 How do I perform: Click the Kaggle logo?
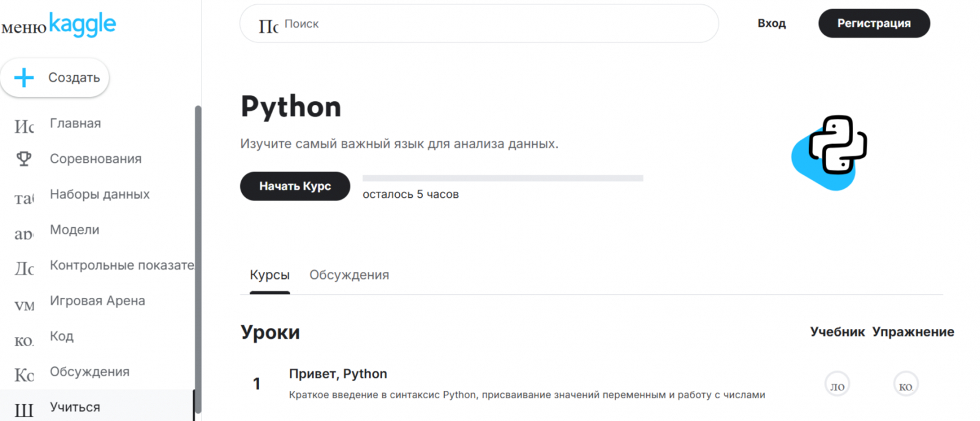click(x=82, y=25)
